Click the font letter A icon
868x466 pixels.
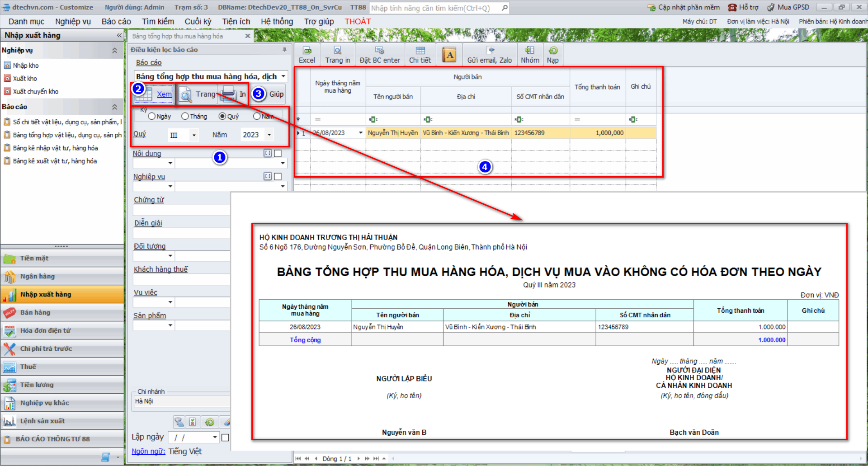(x=449, y=55)
